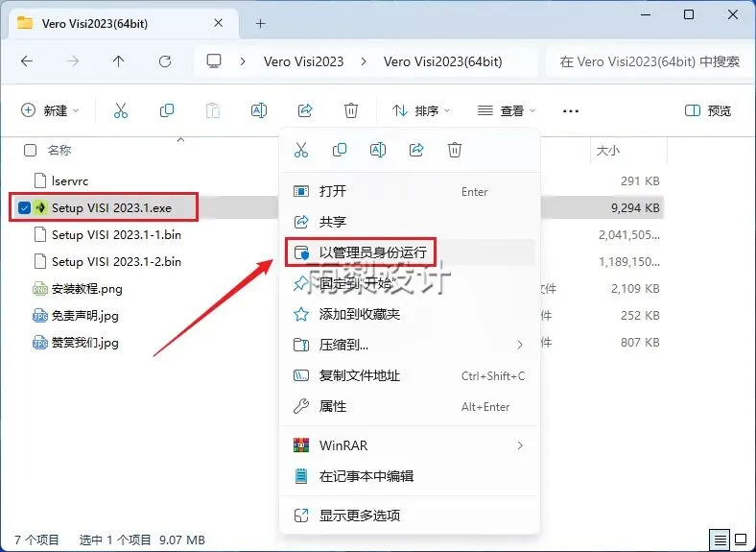
Task: Click the Cut scissors icon in the context menu
Action: click(x=301, y=150)
